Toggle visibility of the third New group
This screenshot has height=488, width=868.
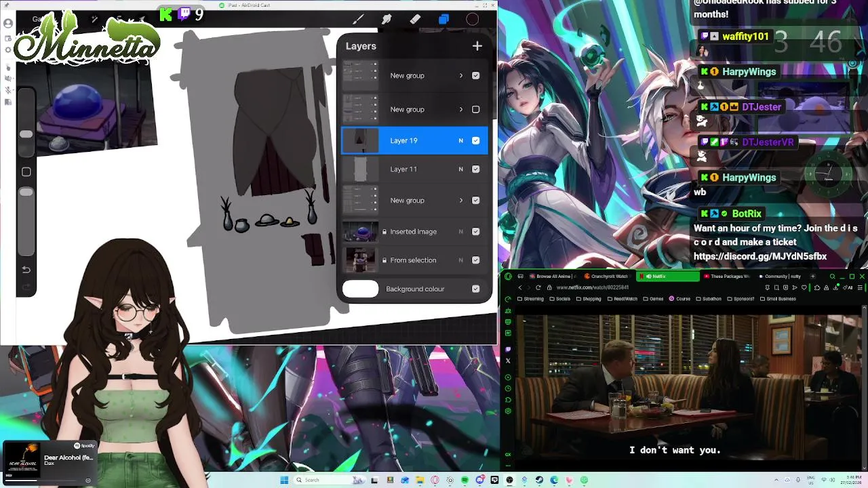point(475,200)
